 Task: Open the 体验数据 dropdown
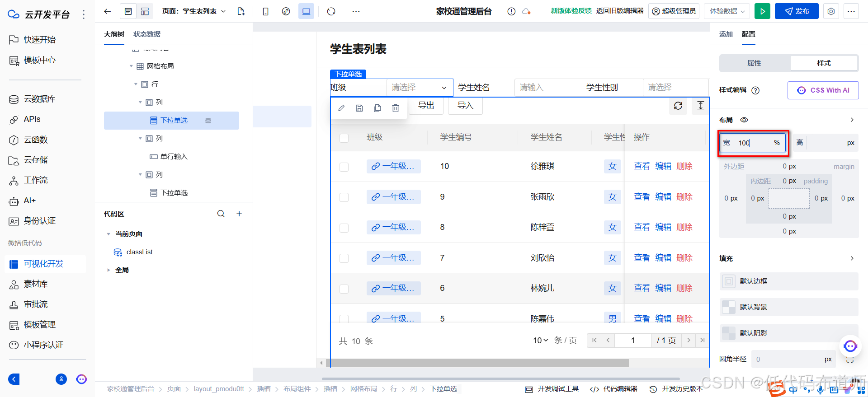coord(727,11)
